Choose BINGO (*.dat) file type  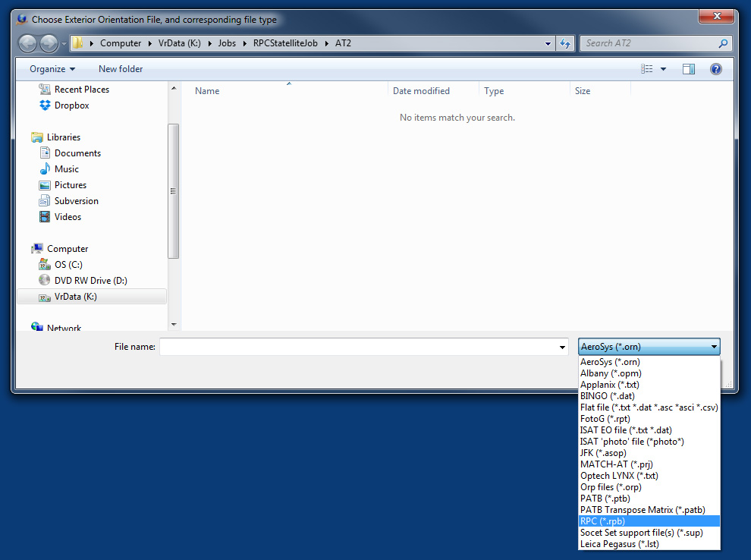coord(649,396)
